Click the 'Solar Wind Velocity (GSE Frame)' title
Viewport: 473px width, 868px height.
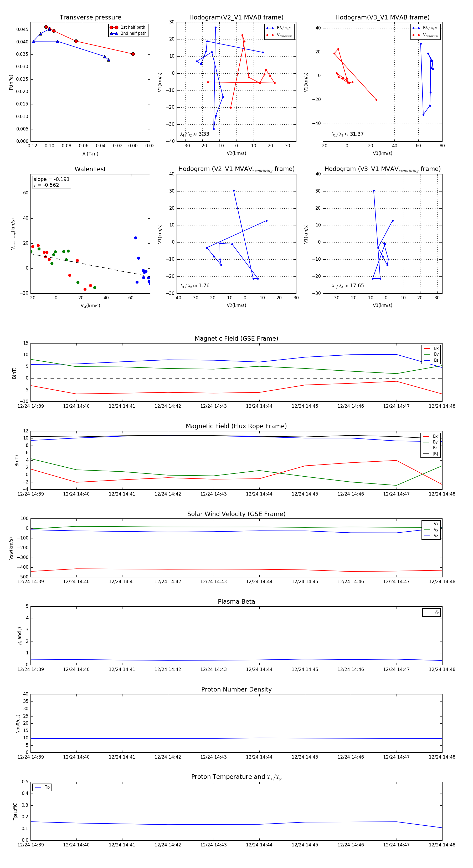[236, 514]
